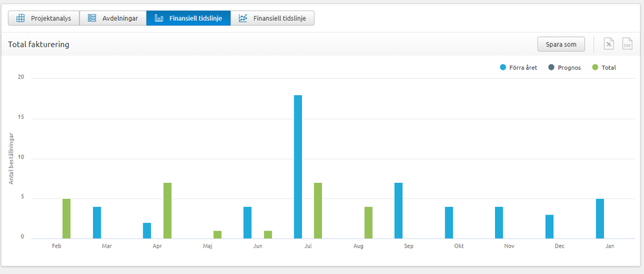The image size is (644, 274).
Task: Click the bar chart icon on active tab
Action: coord(159,18)
